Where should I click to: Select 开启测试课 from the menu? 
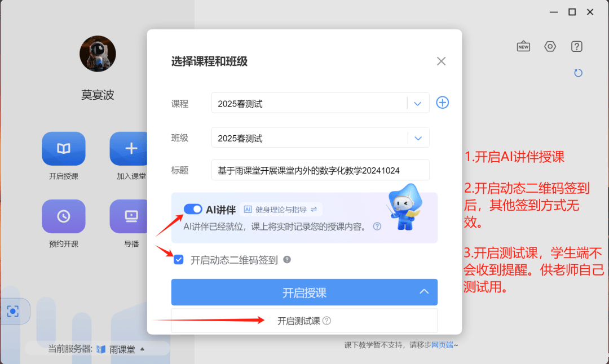(299, 321)
